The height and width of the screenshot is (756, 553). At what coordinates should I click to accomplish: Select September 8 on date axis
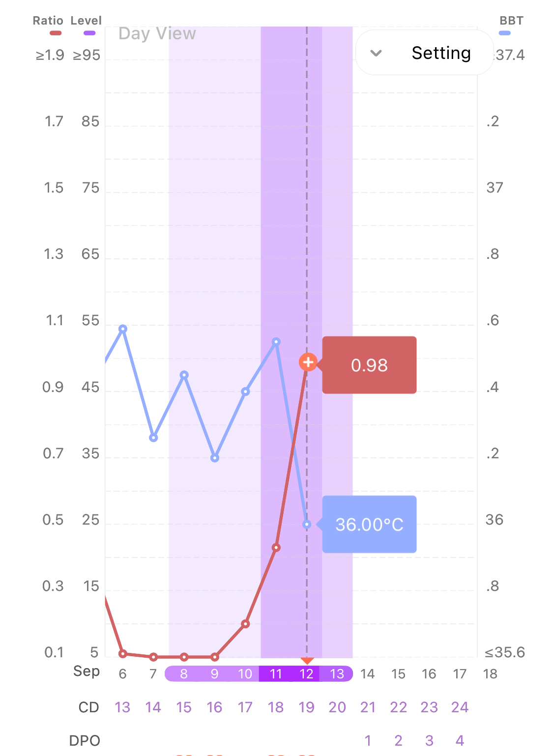[x=184, y=673]
